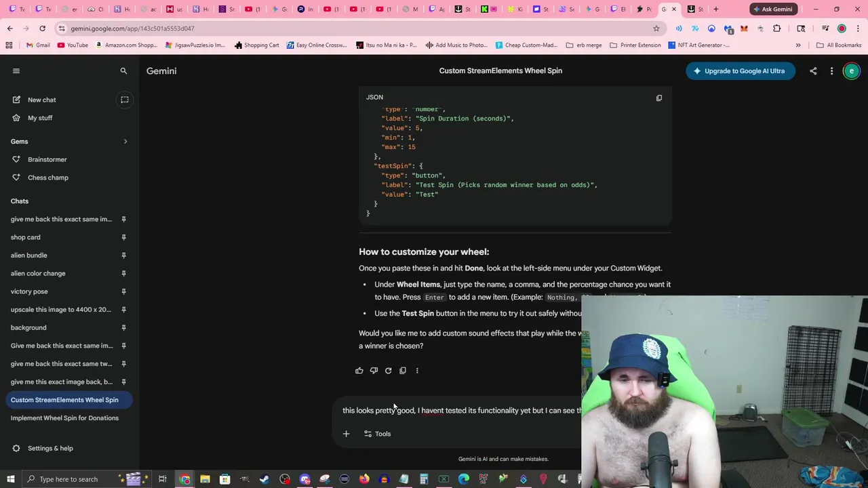Open Steam from the taskbar
This screenshot has width=868, height=488.
coord(264,479)
